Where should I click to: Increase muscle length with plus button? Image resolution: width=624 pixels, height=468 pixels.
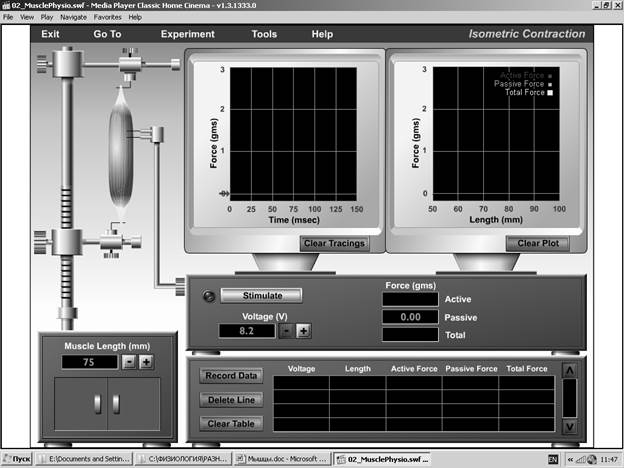pyautogui.click(x=146, y=362)
